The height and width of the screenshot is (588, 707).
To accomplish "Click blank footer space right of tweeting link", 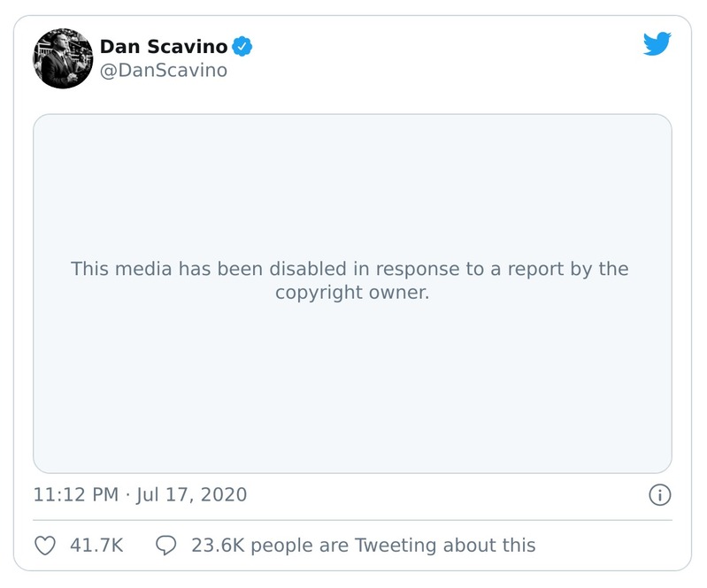I will [x=611, y=545].
